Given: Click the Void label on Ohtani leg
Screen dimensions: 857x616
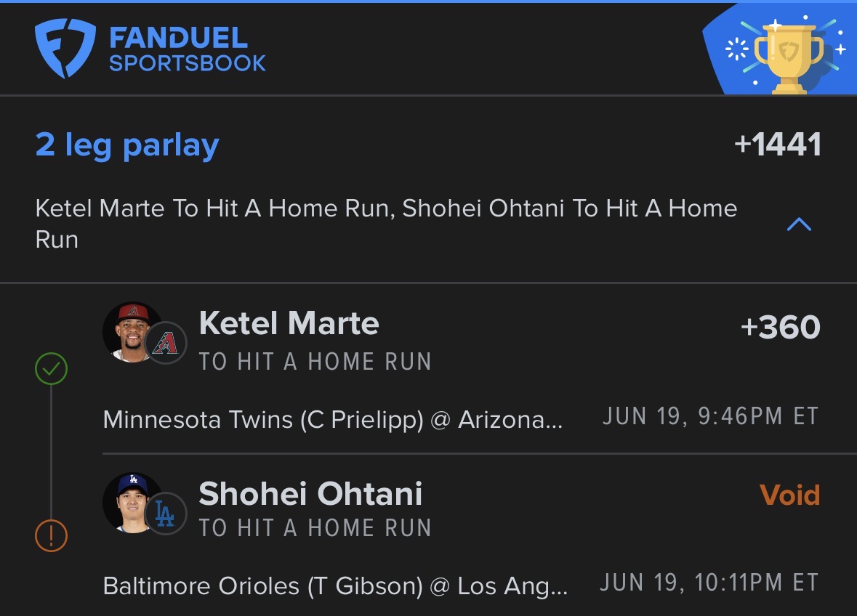Looking at the screenshot, I should coord(790,495).
